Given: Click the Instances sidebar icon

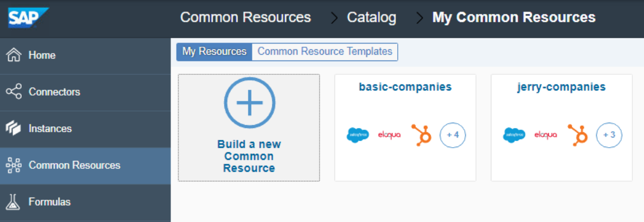Looking at the screenshot, I should coord(13,129).
